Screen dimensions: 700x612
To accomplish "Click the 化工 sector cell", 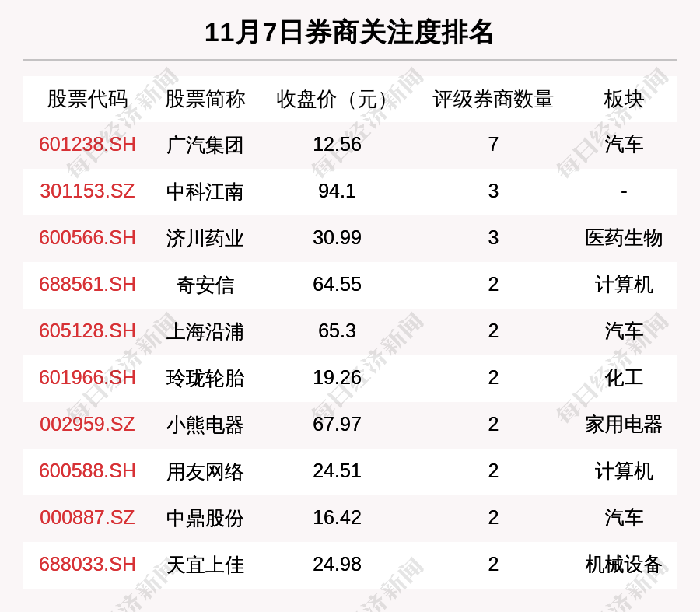I will (624, 378).
